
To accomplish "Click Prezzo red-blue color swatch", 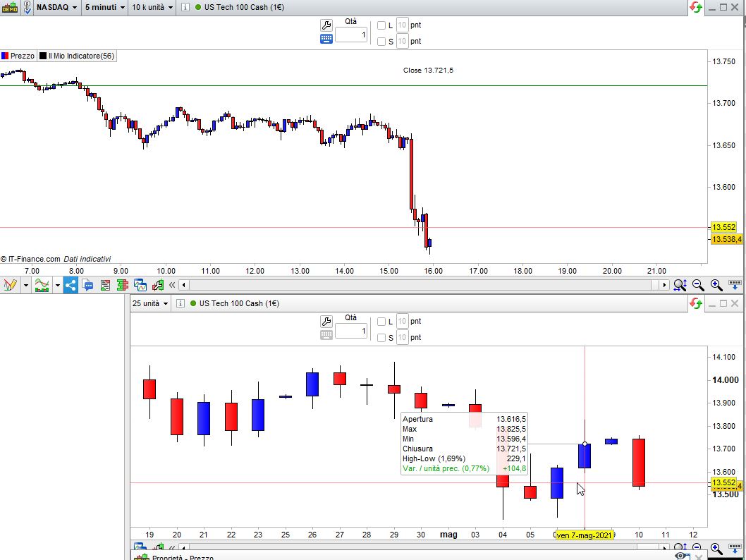I will [x=5, y=56].
